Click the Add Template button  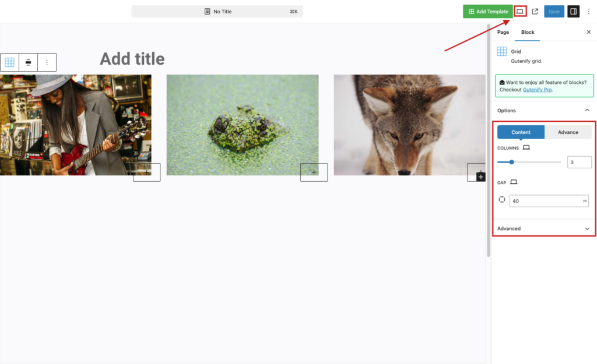click(488, 12)
